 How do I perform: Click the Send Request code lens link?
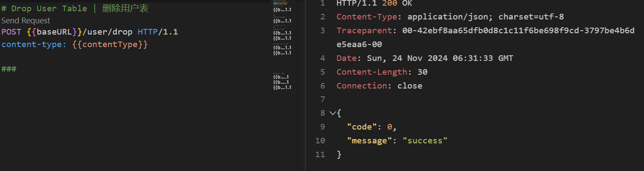click(x=26, y=21)
